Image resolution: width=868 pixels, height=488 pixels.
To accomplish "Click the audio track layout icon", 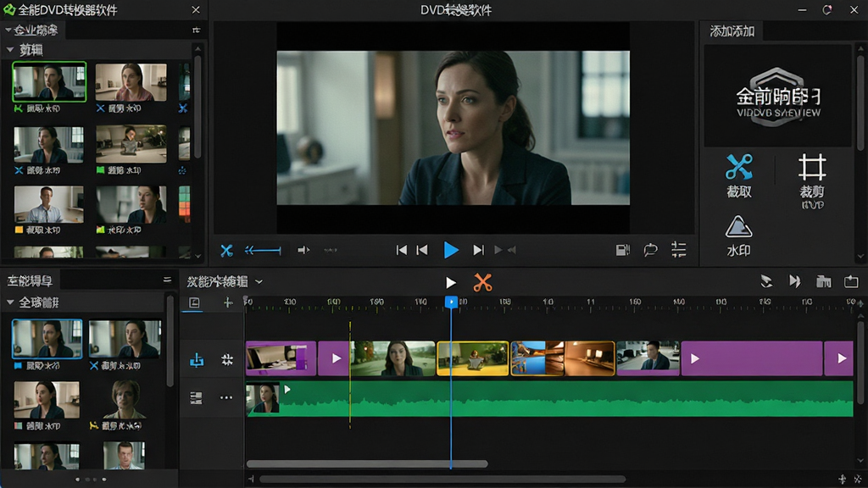I will pyautogui.click(x=196, y=398).
